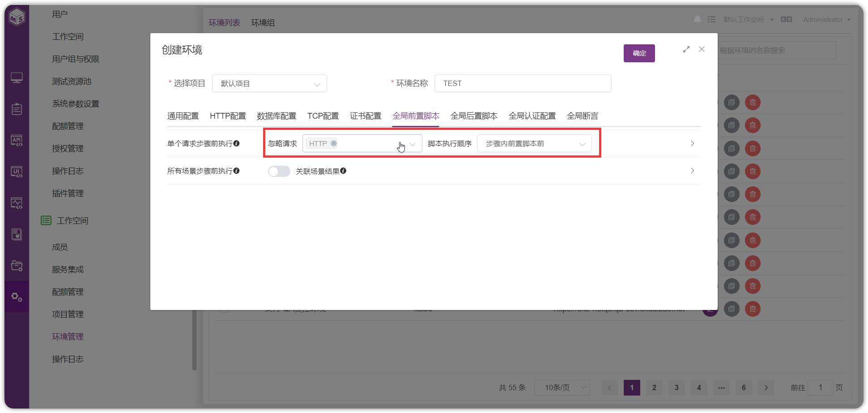
Task: Go to page 2 of the list
Action: coord(654,387)
